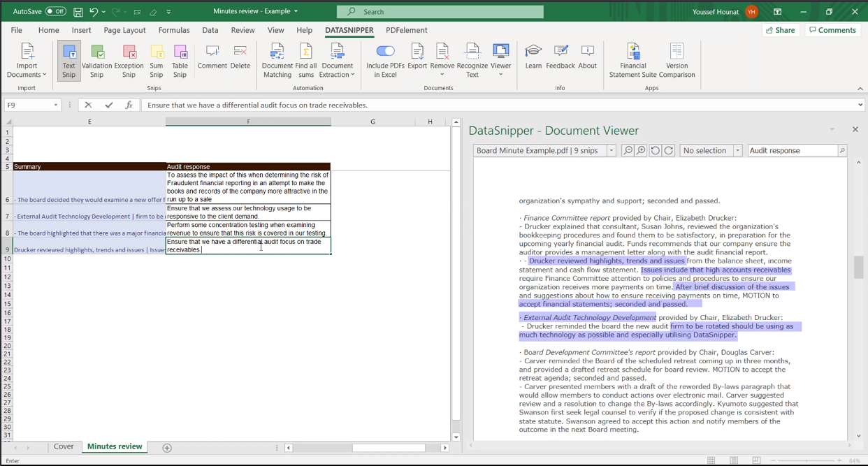Click the Minutes review sheet tab
The height and width of the screenshot is (466, 868).
tap(115, 447)
